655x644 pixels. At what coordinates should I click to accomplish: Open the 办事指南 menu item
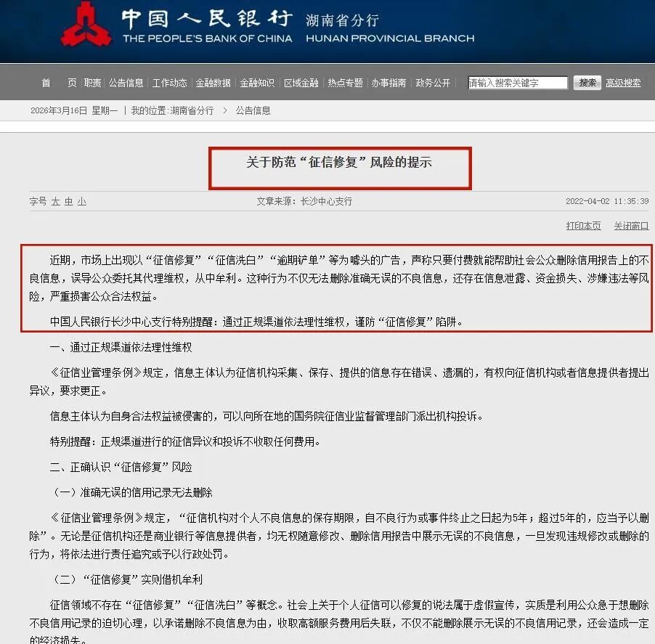[388, 83]
